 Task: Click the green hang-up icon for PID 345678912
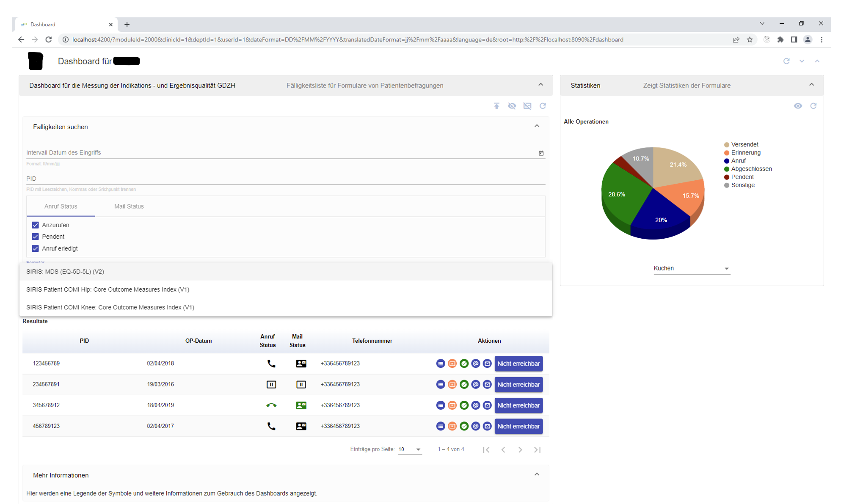click(271, 405)
